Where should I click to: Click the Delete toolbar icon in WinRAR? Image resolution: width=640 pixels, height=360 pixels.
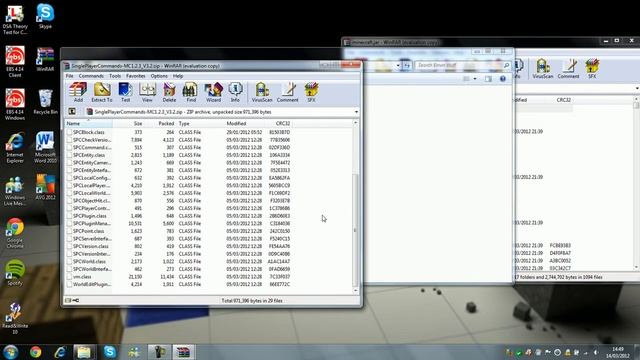(x=169, y=92)
